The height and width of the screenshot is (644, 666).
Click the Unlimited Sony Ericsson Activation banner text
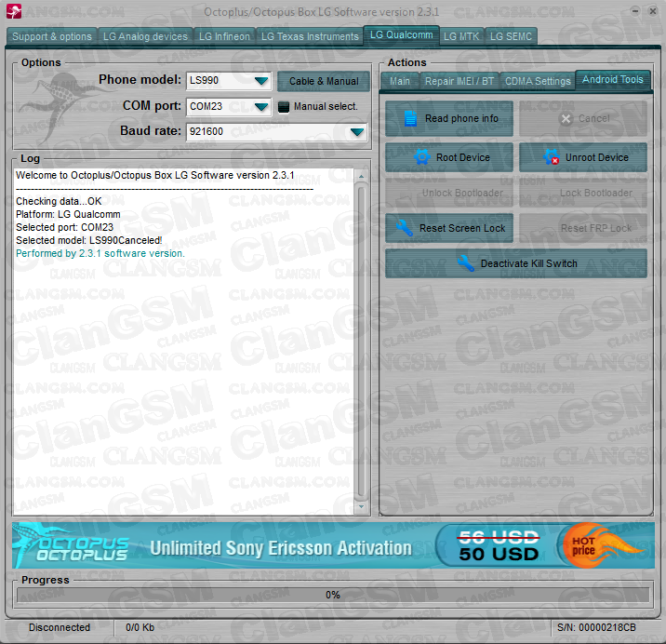click(x=281, y=548)
